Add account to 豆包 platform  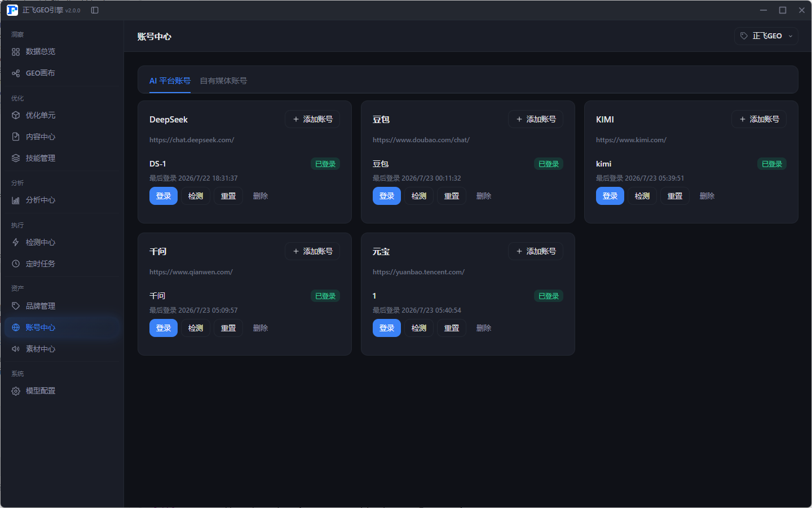536,119
